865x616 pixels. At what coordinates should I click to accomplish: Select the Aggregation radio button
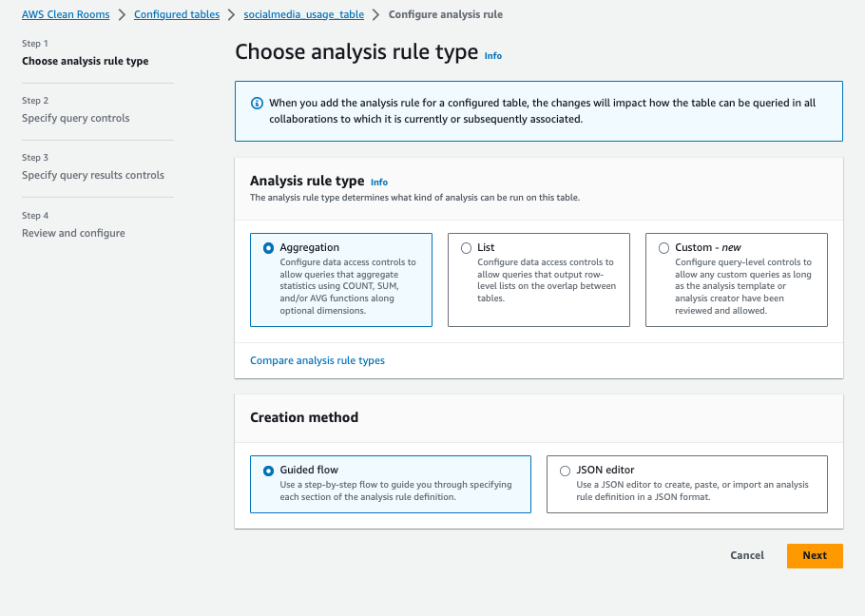tap(268, 248)
